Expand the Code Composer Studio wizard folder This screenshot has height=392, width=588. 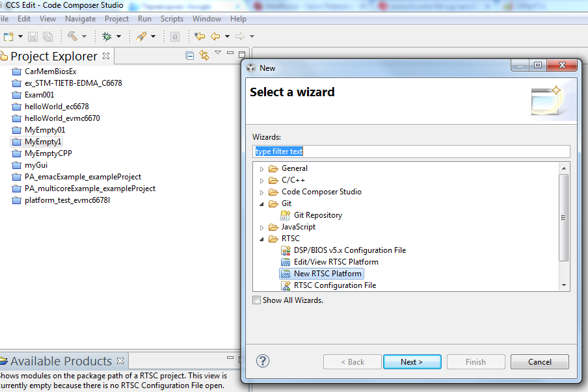pos(261,192)
